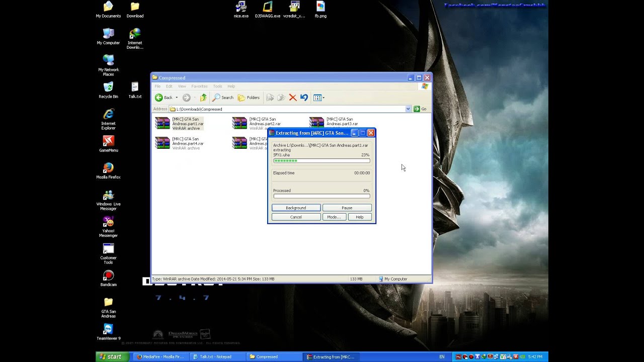Open the File menu in Compressed window
The width and height of the screenshot is (644, 362).
pyautogui.click(x=157, y=86)
